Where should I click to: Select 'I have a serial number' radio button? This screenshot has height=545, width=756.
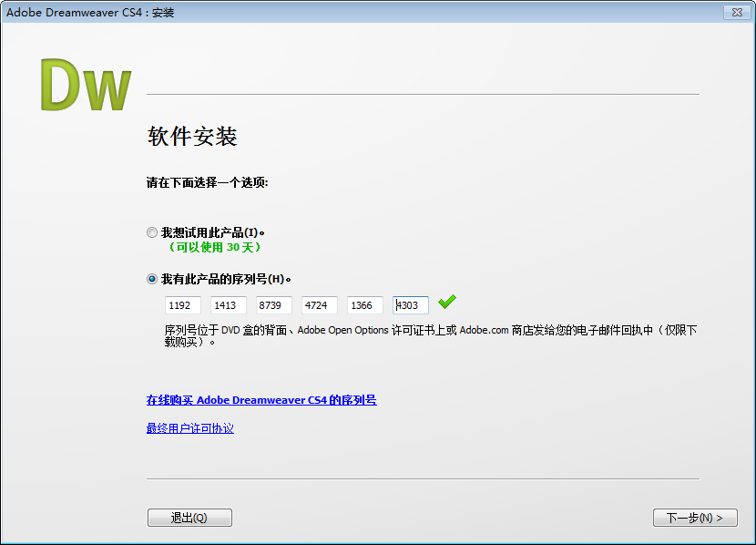(x=152, y=279)
